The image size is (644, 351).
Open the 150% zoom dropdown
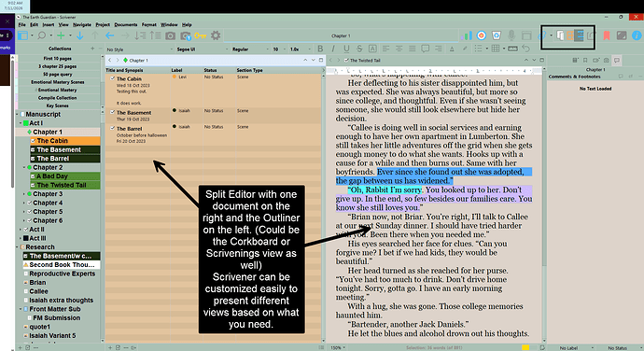click(338, 347)
